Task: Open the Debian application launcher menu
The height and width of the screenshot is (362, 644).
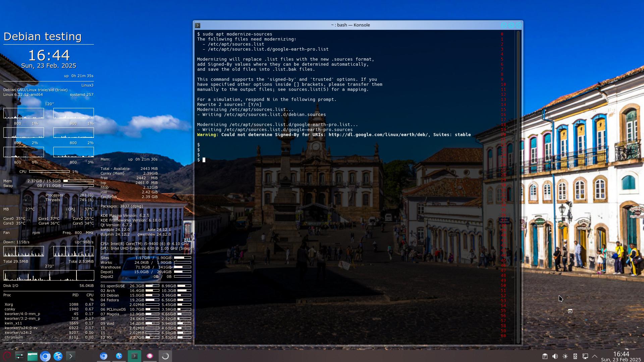Action: (7, 356)
